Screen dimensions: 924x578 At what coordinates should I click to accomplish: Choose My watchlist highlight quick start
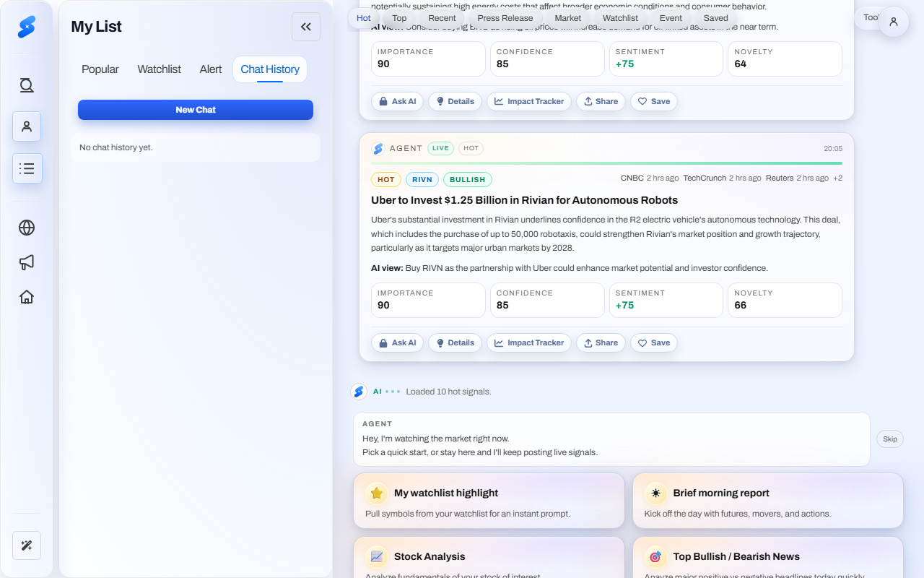coord(489,501)
